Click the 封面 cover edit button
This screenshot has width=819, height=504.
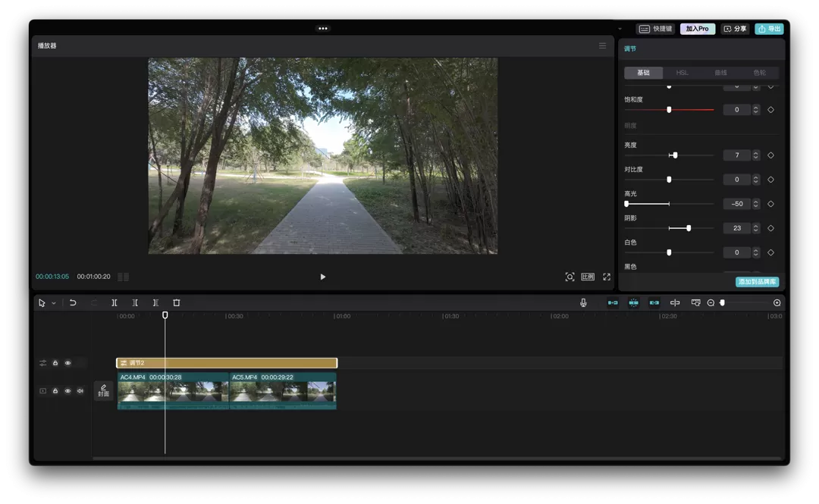103,390
